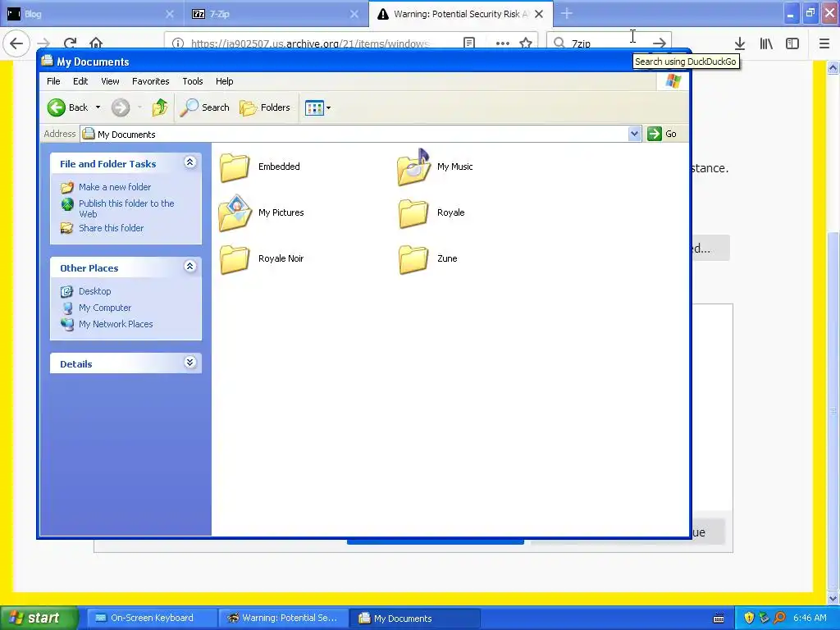The height and width of the screenshot is (630, 840).
Task: Click the My Network Places icon
Action: coord(67,324)
